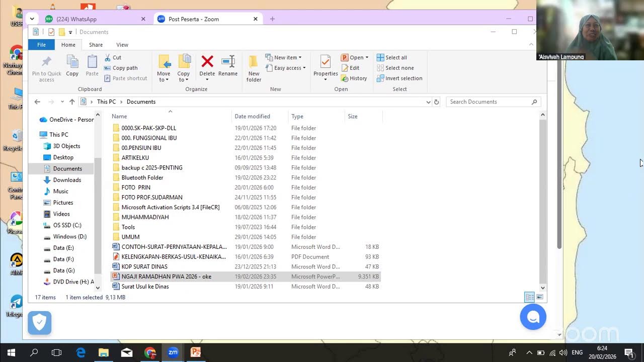The image size is (644, 362).
Task: Open a new browser tab
Action: coord(272,19)
